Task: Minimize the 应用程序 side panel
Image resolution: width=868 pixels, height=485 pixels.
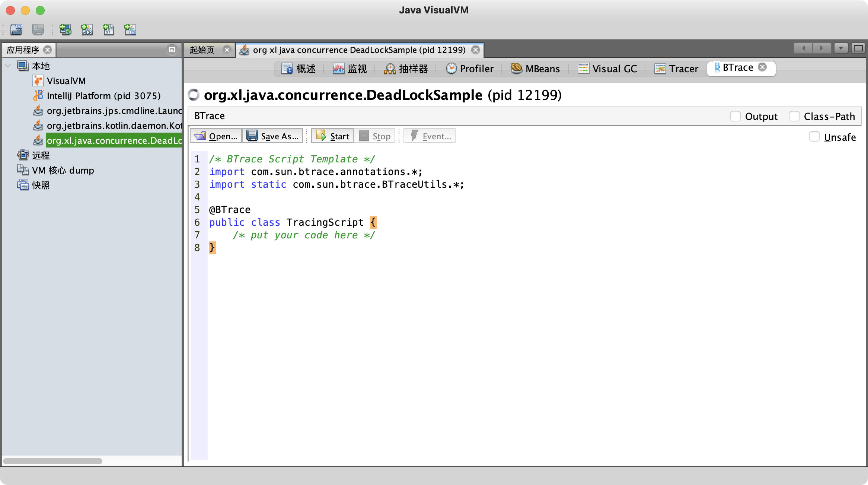Action: pyautogui.click(x=172, y=50)
